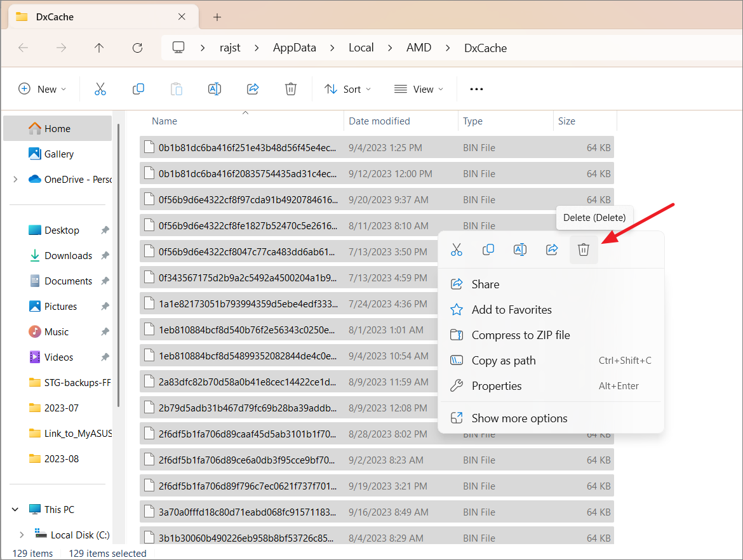Open a new File Explorer tab

(x=217, y=17)
